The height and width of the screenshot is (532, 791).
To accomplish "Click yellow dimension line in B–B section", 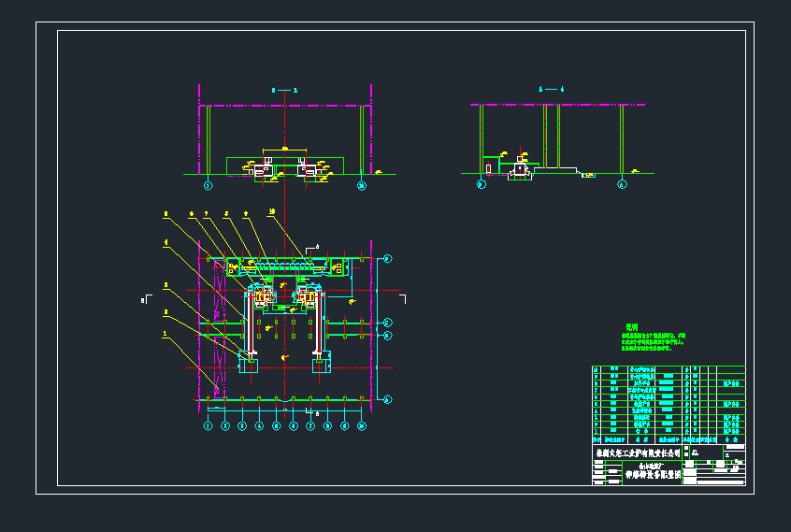I will (284, 150).
